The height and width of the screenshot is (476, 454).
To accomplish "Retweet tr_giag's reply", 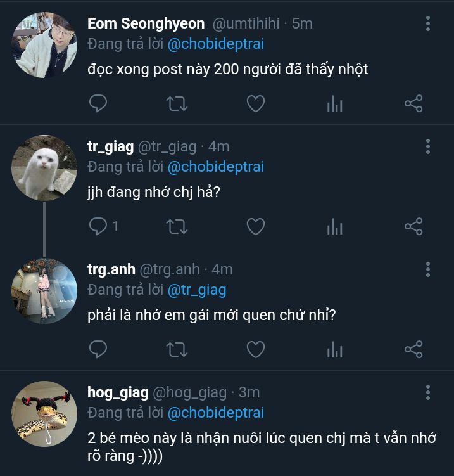I will pos(175,226).
